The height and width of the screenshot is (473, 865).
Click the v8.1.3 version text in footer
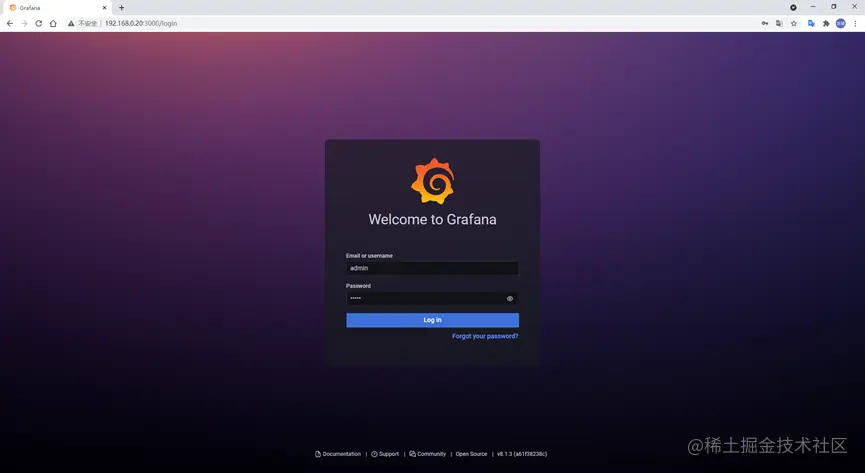522,454
